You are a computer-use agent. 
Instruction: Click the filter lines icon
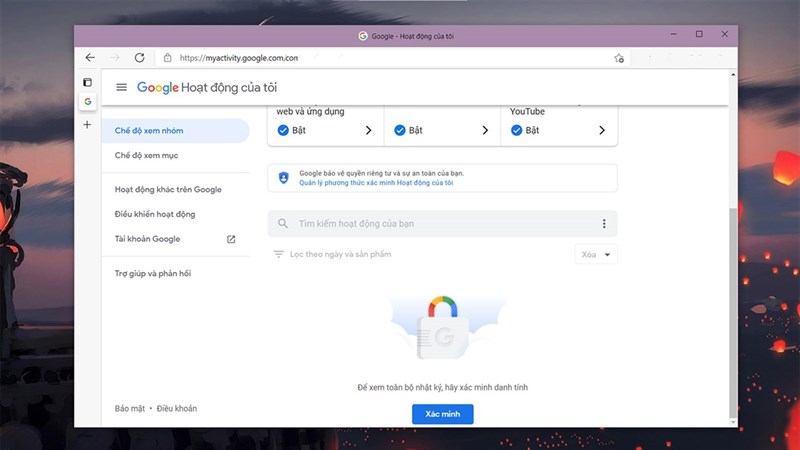point(278,254)
